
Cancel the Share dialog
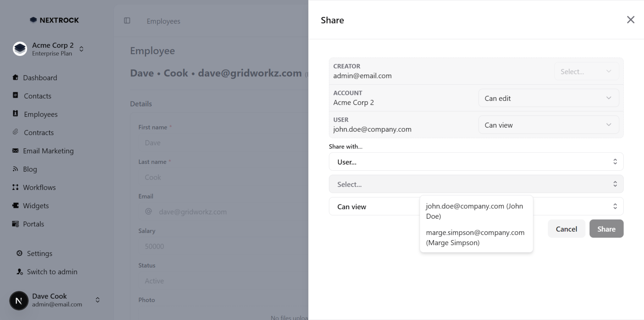566,229
